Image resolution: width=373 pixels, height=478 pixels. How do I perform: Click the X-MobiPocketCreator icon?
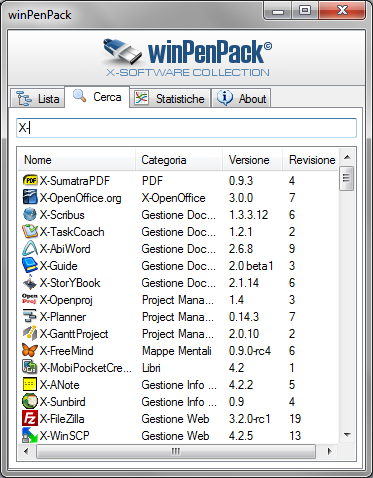[30, 368]
